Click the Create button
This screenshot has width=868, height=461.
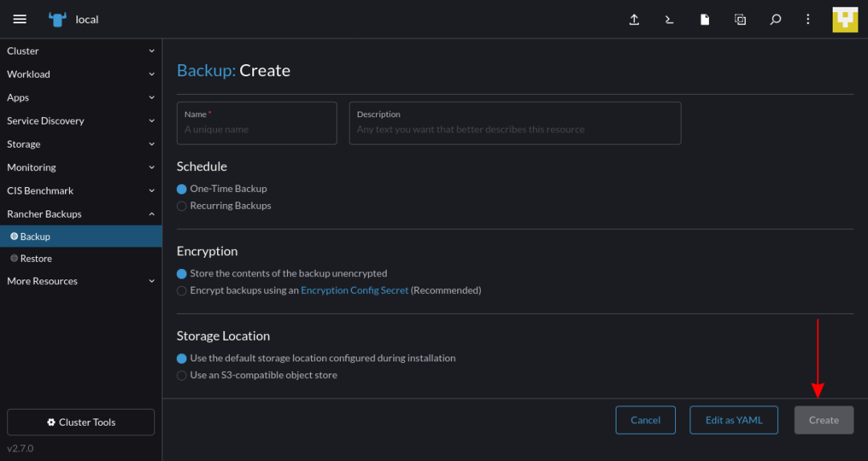[824, 420]
